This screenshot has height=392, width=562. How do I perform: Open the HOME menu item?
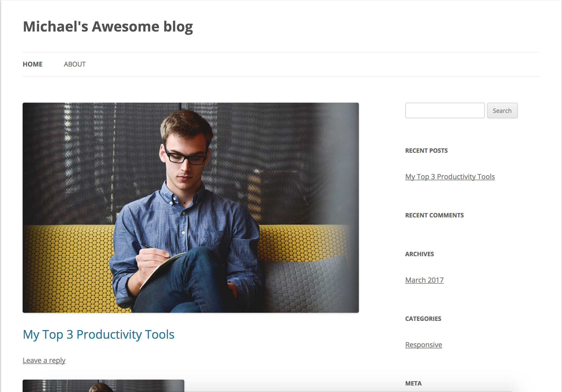coord(33,64)
